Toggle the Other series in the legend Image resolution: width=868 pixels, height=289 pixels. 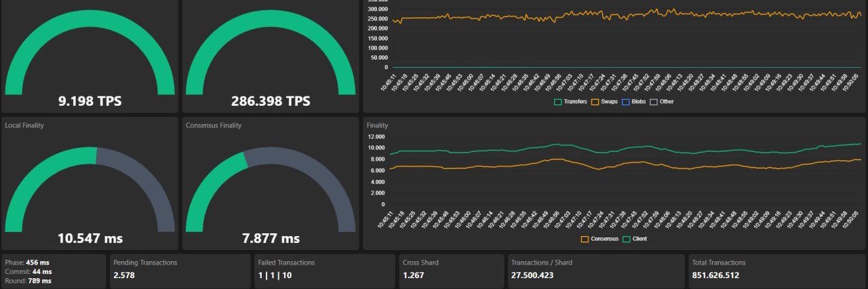tap(662, 102)
